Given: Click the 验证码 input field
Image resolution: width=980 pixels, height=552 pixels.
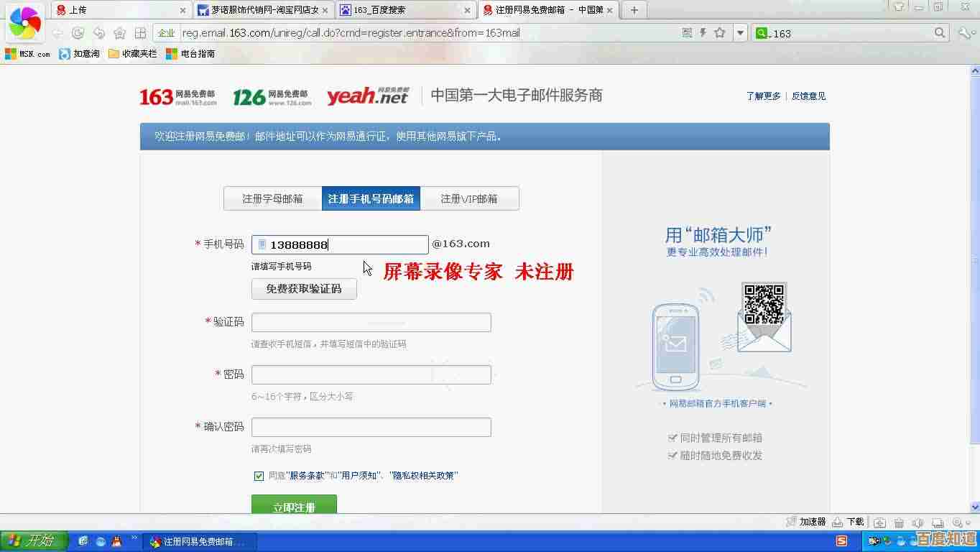Looking at the screenshot, I should pos(371,322).
